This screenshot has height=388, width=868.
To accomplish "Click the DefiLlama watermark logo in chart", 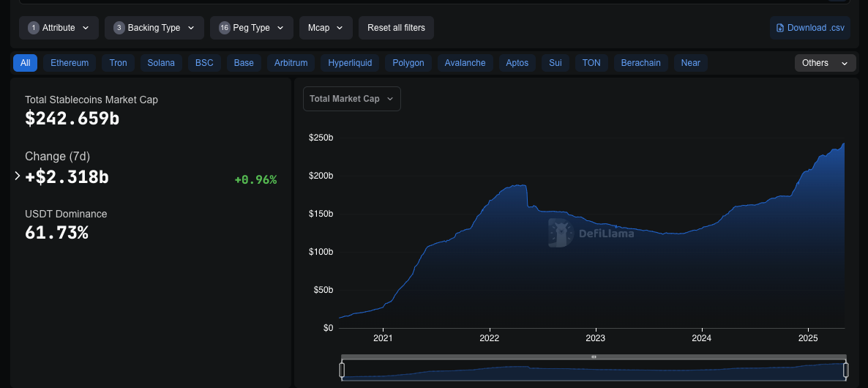I will coord(560,234).
